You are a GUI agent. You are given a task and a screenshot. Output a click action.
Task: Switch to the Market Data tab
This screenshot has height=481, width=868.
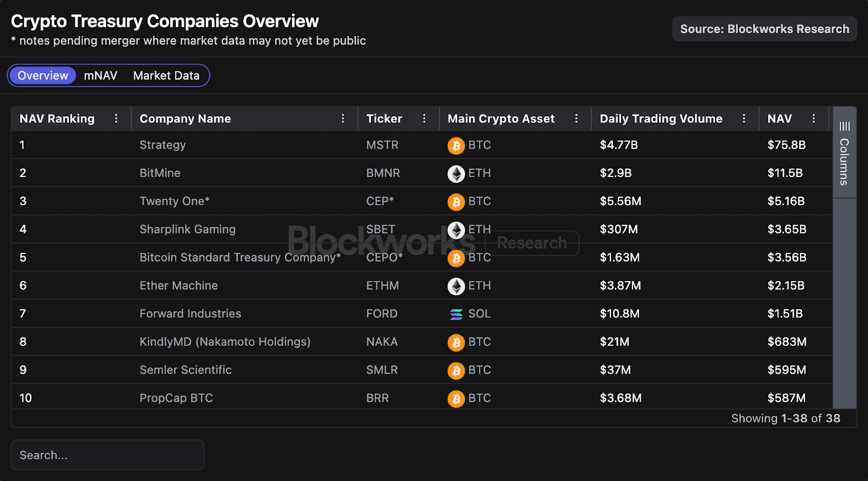[166, 75]
